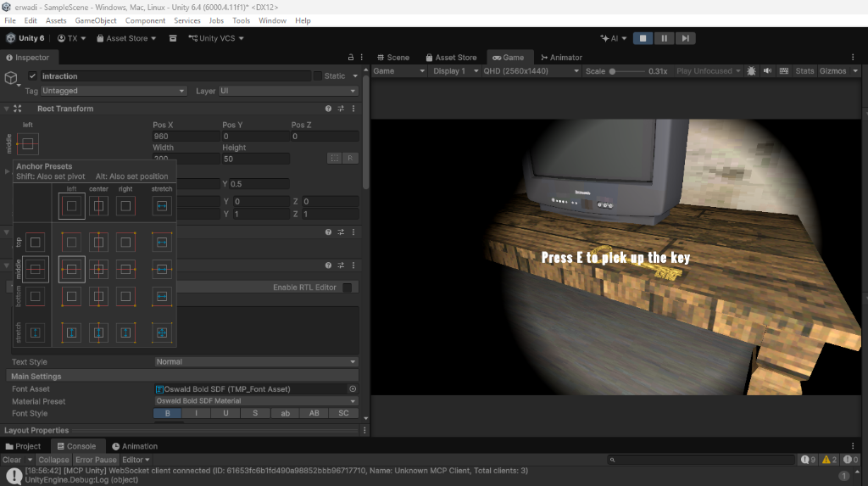Click the package manager toolbar icon
The width and height of the screenshot is (868, 486).
point(173,38)
